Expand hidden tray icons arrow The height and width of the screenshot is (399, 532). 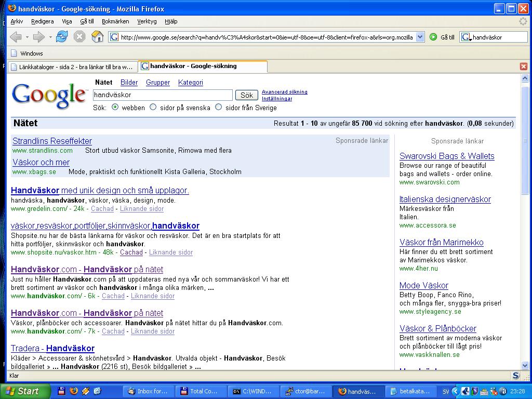455,391
